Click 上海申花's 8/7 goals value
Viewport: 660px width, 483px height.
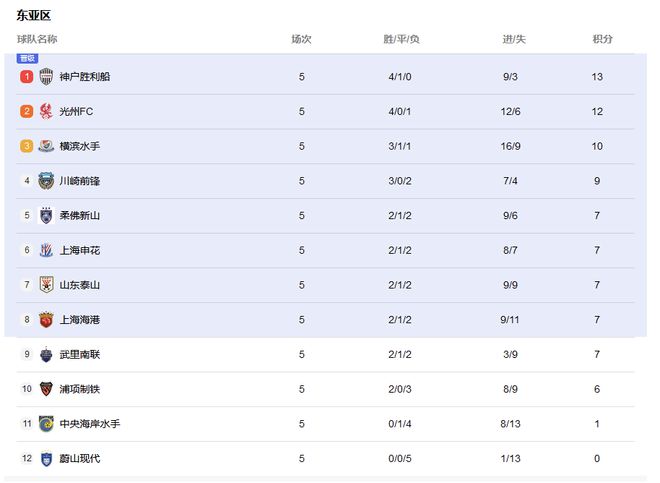click(511, 250)
